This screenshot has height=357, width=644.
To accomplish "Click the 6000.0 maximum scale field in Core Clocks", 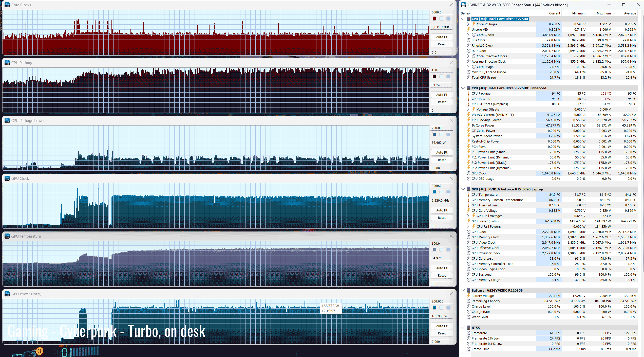I will [441, 12].
